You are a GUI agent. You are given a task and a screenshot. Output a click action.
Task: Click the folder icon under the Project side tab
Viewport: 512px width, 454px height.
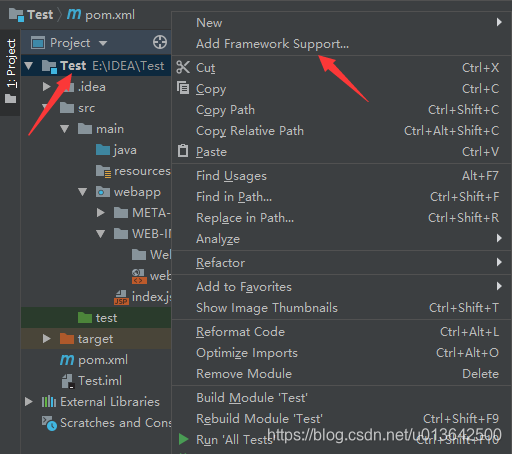point(10,98)
